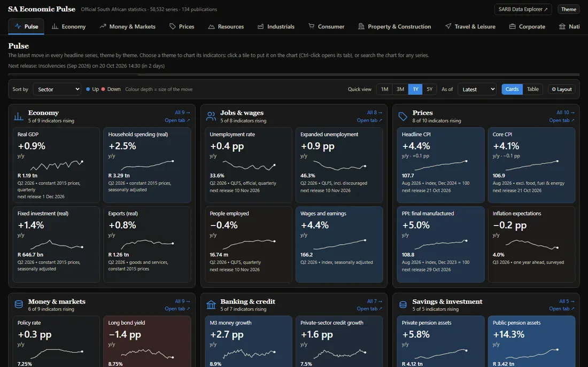Switch to Table view mode

point(532,89)
